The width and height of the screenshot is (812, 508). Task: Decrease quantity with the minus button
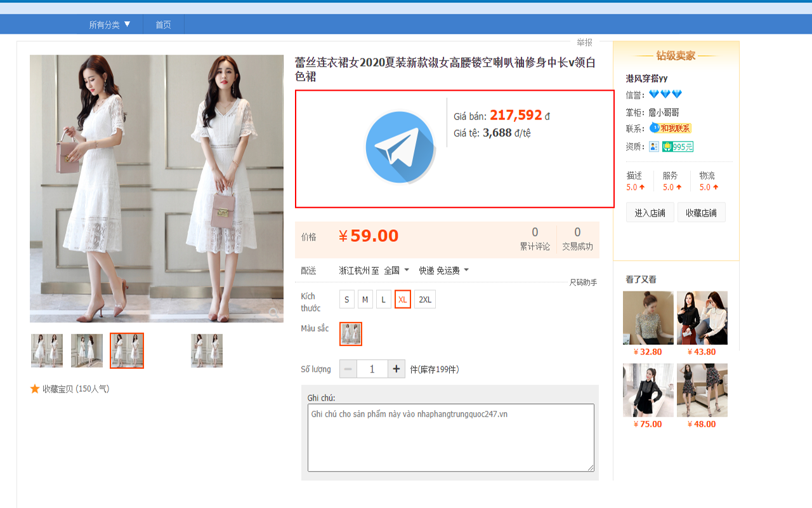tap(348, 369)
